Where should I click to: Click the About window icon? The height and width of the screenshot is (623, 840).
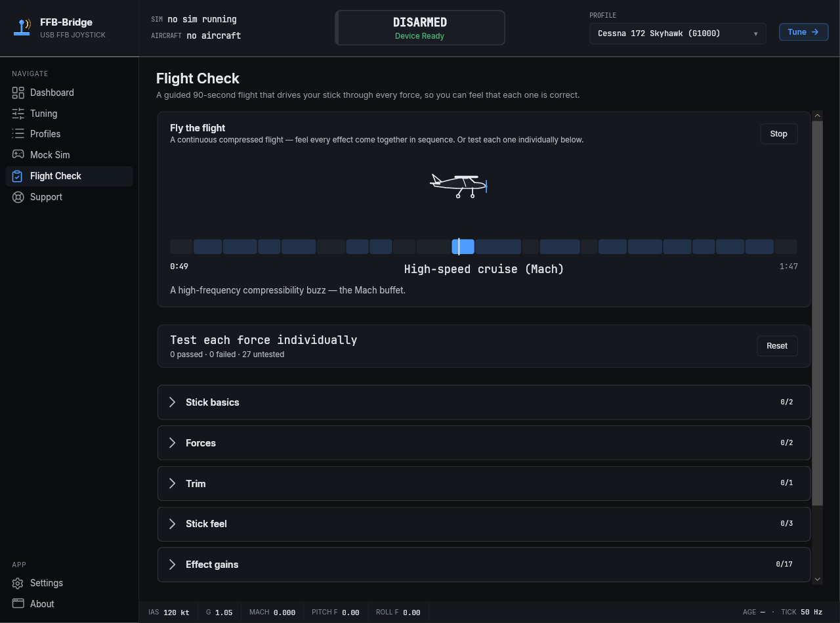(x=18, y=604)
